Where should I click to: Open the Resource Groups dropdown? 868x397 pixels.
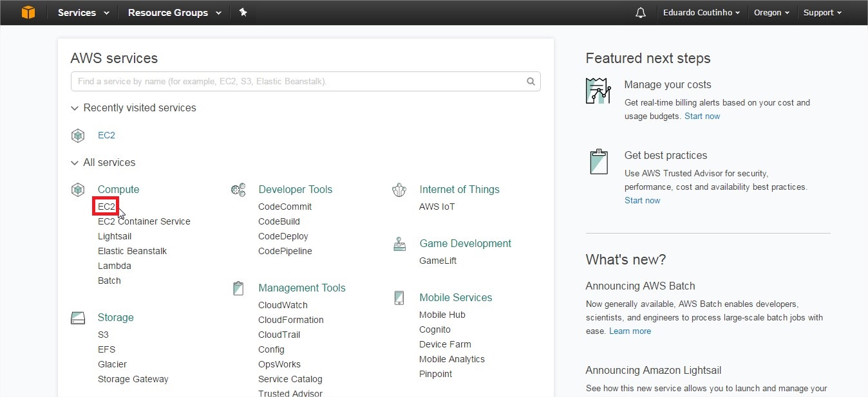click(175, 13)
